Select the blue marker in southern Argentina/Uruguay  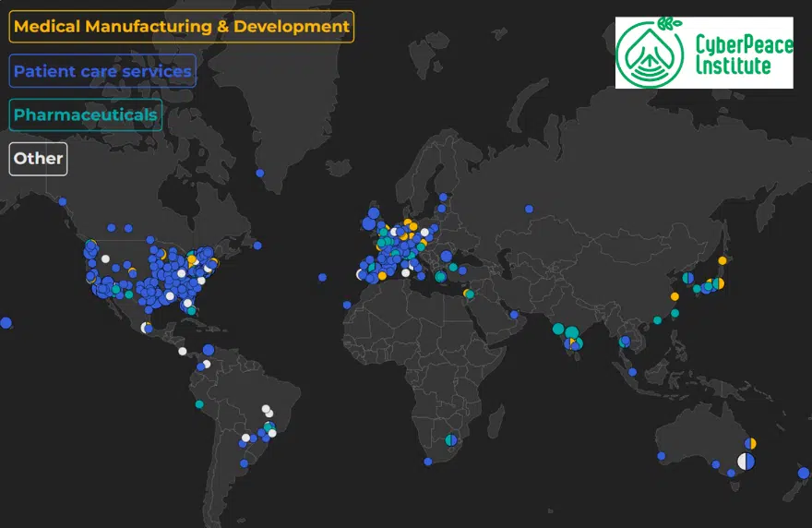244,463
